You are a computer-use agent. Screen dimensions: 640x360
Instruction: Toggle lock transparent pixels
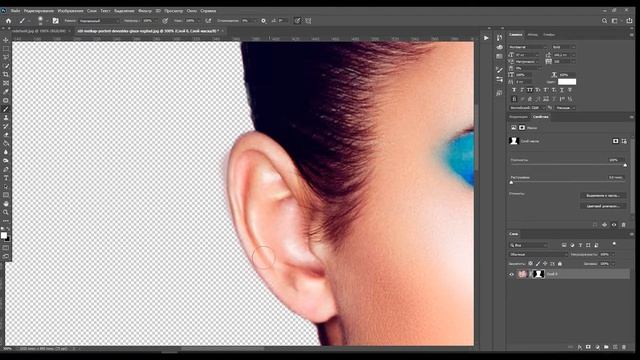[530, 264]
